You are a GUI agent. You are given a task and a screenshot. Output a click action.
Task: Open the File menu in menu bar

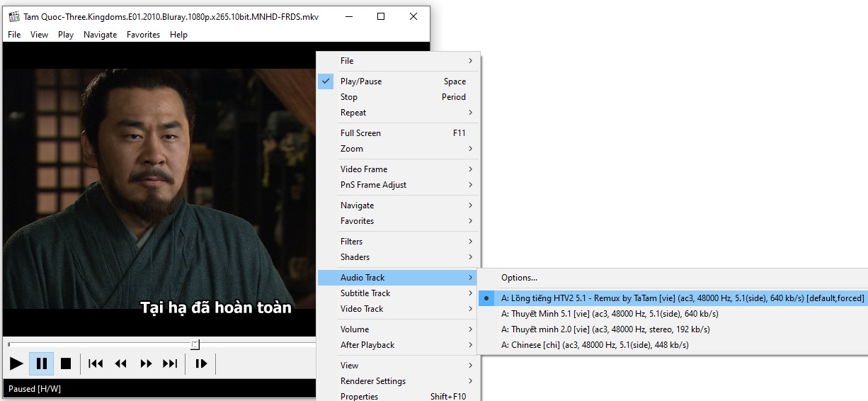14,34
